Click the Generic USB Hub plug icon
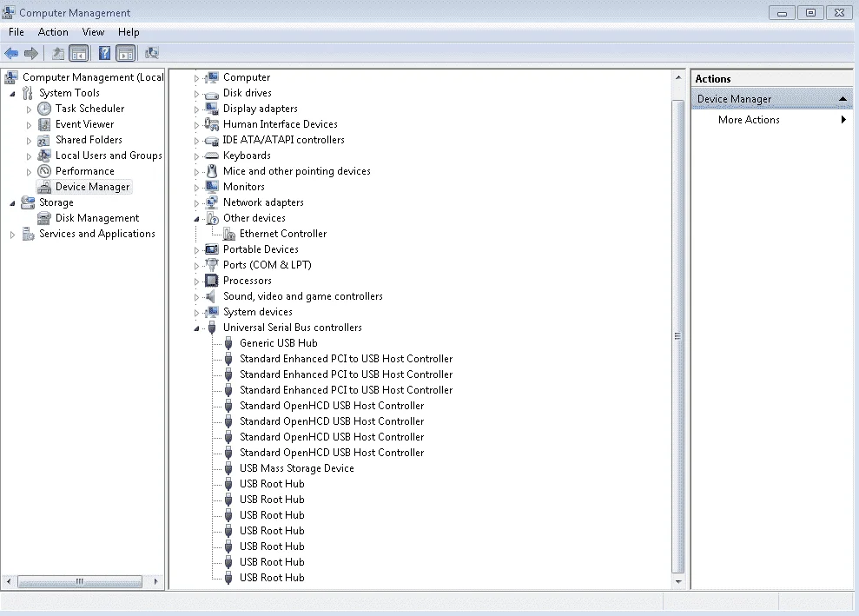859x616 pixels. point(229,343)
